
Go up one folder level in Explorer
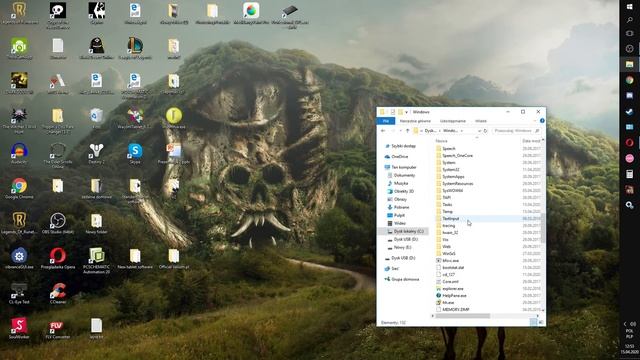point(407,131)
